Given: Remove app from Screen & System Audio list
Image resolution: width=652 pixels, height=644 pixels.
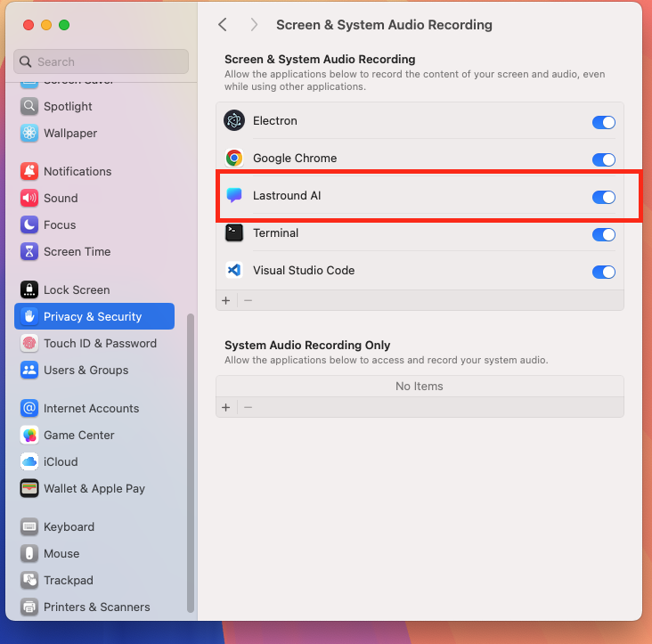Looking at the screenshot, I should (x=249, y=300).
